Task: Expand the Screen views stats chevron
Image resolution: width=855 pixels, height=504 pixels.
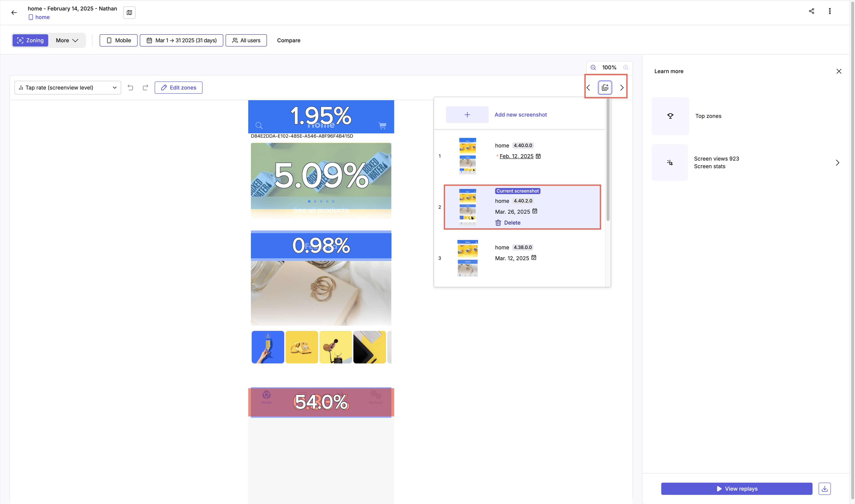Action: [x=837, y=163]
